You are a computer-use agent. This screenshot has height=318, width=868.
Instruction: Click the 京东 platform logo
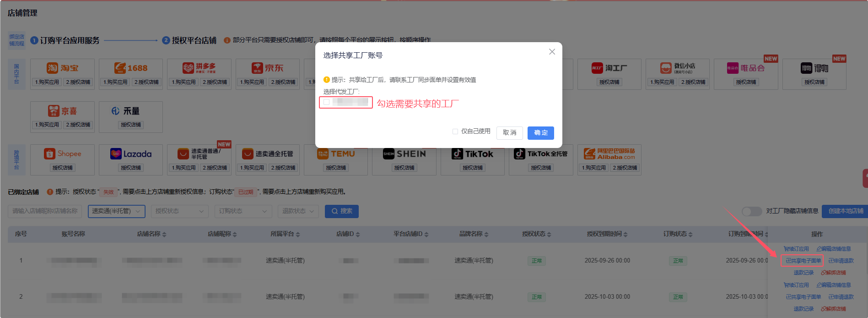pos(268,68)
